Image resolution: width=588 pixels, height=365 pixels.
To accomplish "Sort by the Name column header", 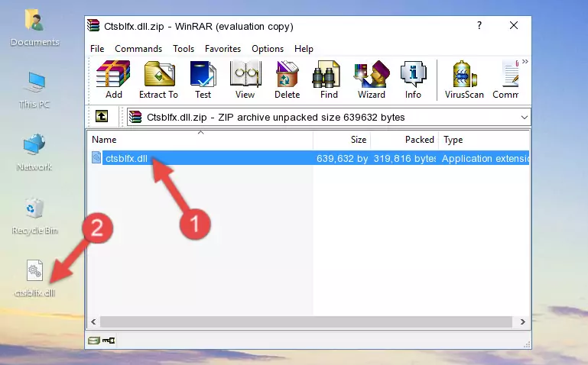I will (200, 140).
